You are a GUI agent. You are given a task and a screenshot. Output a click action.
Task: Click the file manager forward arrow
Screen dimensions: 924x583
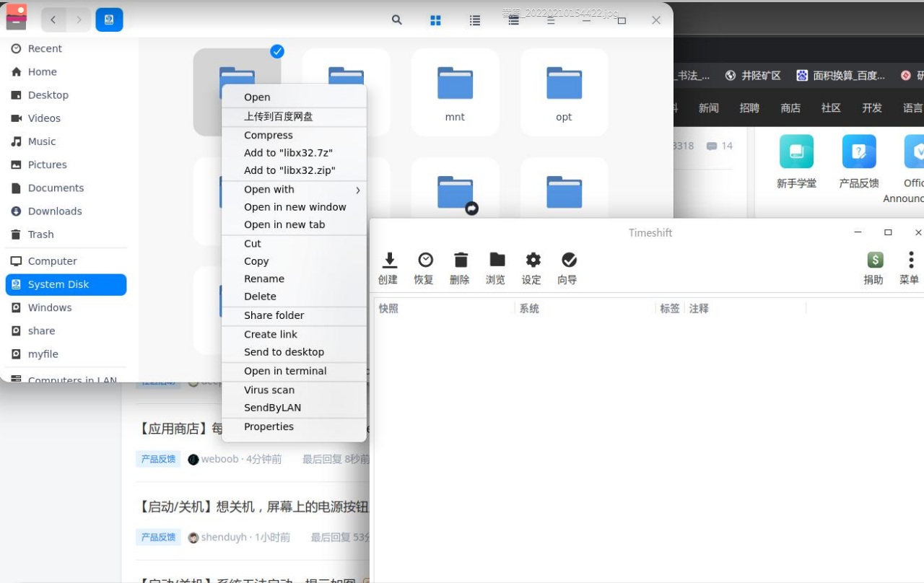click(x=79, y=19)
